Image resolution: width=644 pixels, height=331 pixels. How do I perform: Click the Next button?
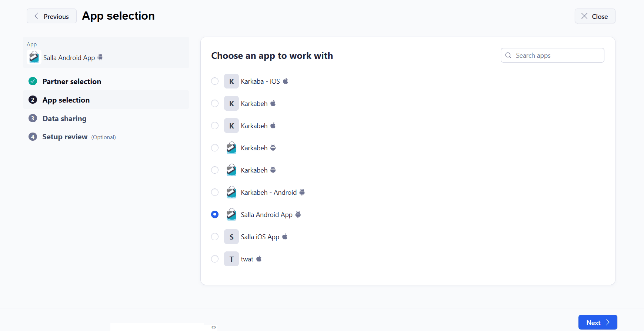point(597,322)
